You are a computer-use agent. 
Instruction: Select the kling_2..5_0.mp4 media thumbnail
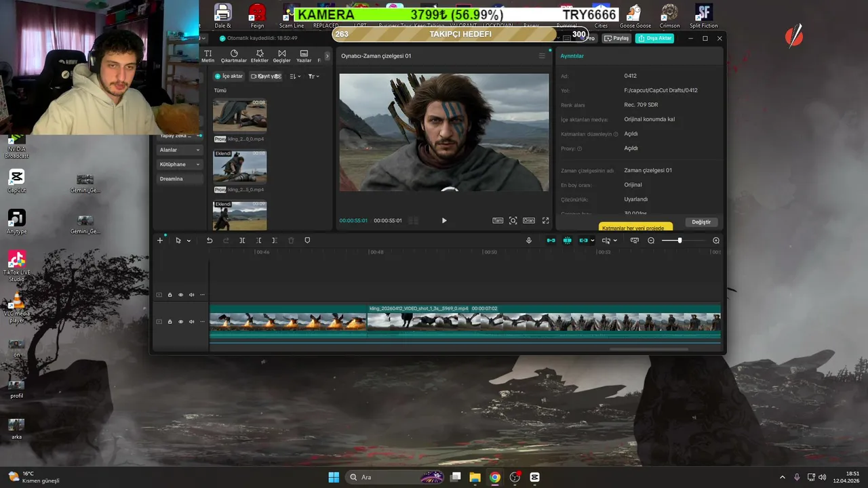coord(239,167)
